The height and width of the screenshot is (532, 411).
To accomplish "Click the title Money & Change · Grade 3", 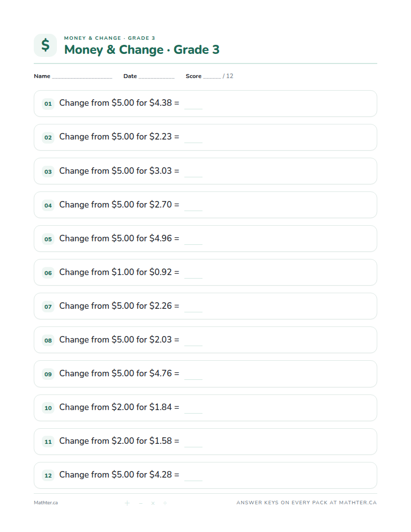I will 142,49.
